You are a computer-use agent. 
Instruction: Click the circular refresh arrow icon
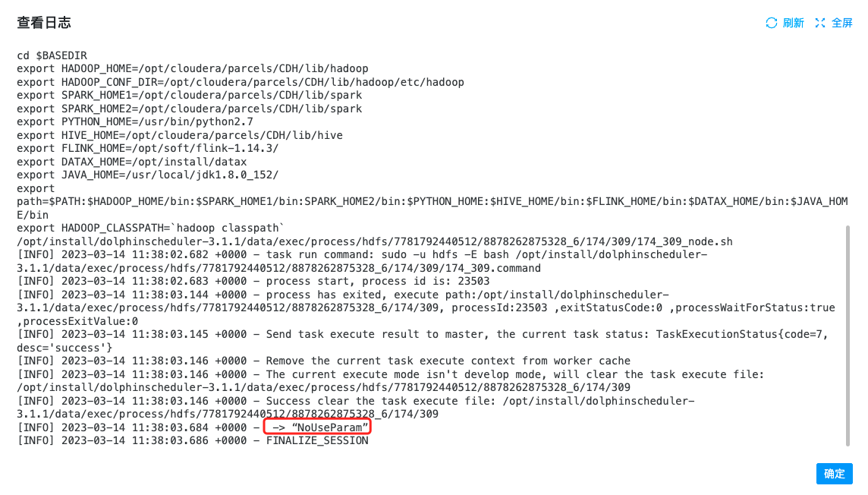(x=771, y=23)
